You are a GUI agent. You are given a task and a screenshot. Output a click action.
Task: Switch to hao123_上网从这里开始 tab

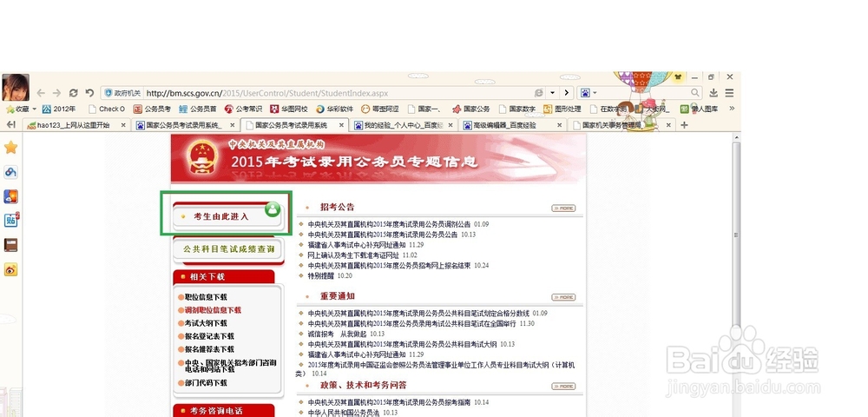coord(74,125)
